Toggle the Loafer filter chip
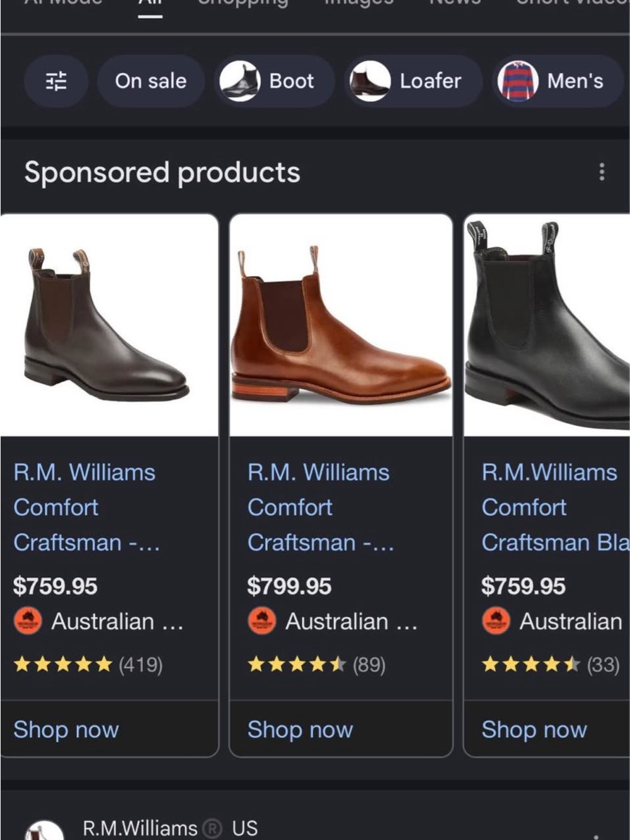The height and width of the screenshot is (840, 630). (413, 81)
